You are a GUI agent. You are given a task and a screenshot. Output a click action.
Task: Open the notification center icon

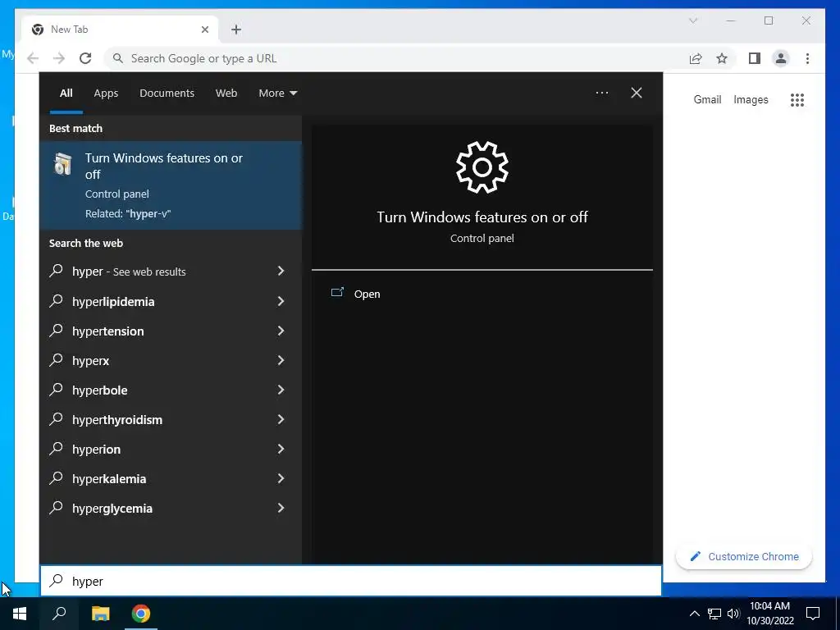tap(813, 614)
